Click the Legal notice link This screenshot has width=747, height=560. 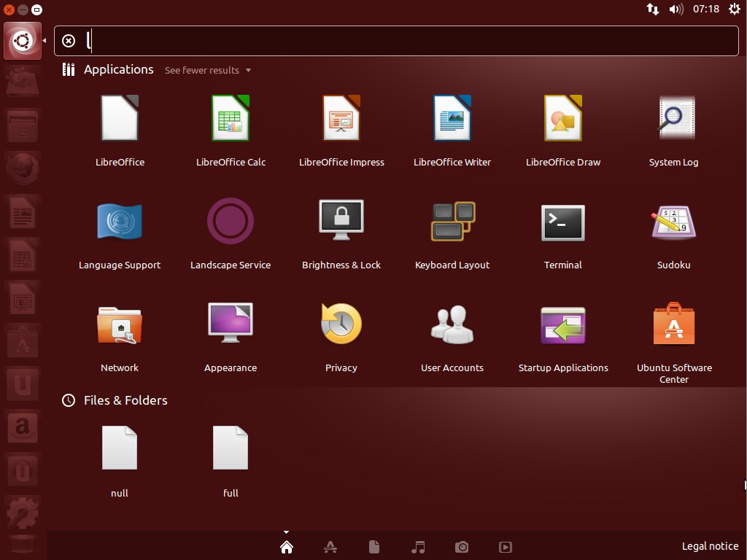(710, 546)
